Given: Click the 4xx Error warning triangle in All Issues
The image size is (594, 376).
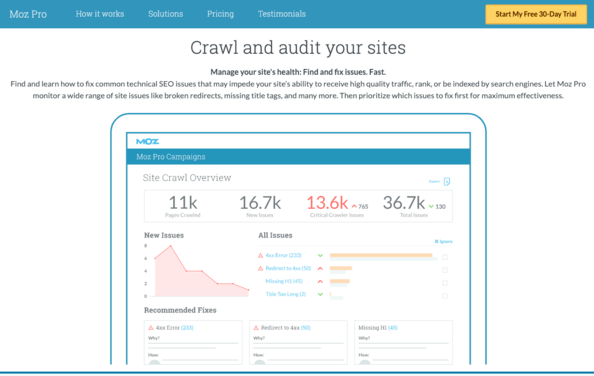Looking at the screenshot, I should coord(261,256).
